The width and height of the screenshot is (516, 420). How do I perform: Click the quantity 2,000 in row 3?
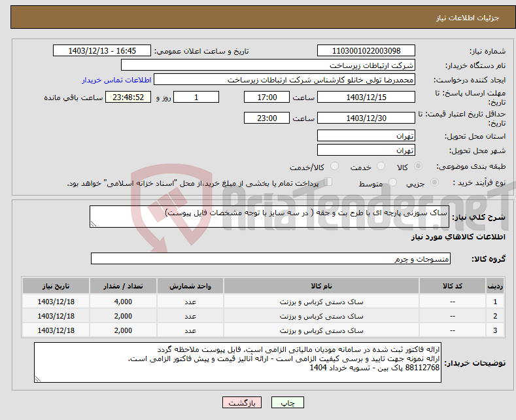pyautogui.click(x=123, y=330)
